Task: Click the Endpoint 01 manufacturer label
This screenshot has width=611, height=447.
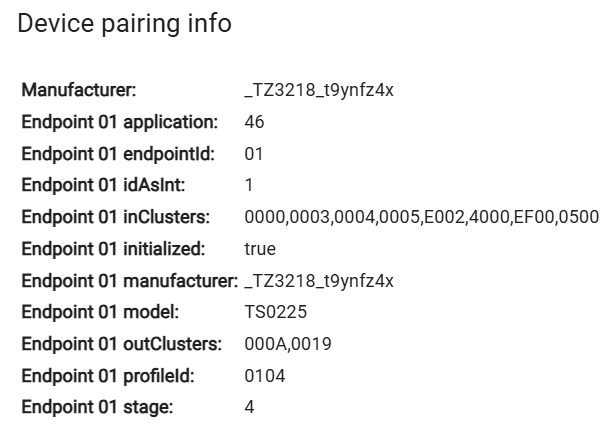Action: click(129, 281)
